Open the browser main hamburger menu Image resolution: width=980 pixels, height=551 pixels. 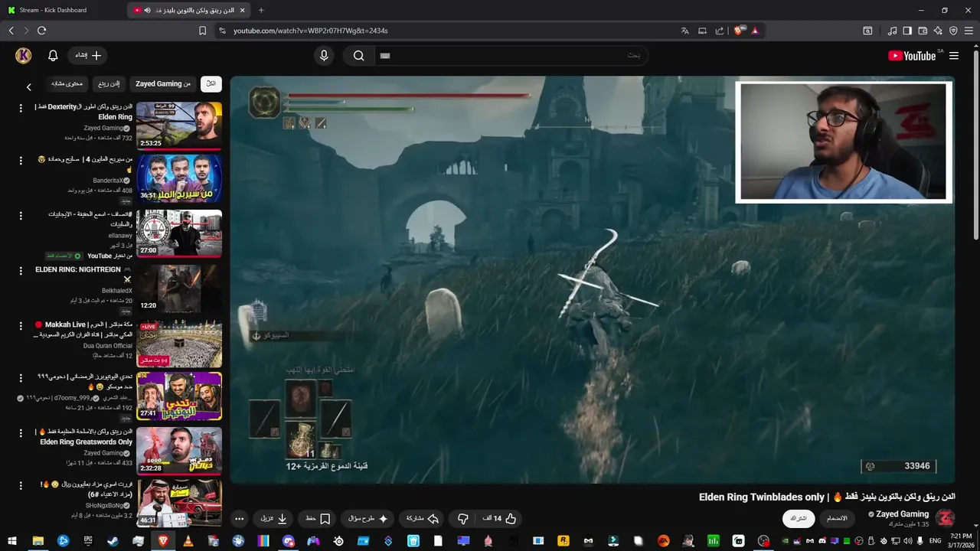tap(969, 31)
